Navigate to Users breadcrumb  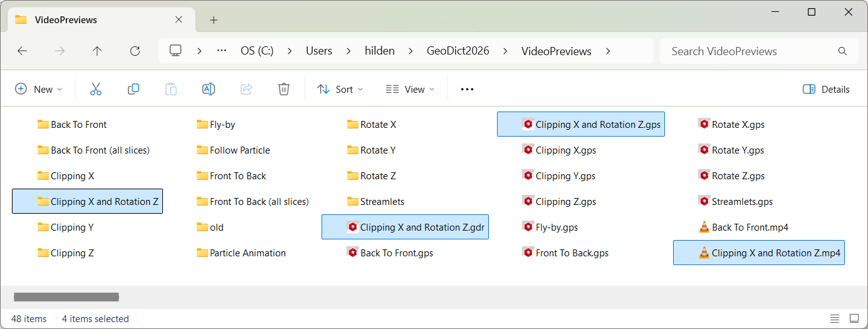point(319,51)
